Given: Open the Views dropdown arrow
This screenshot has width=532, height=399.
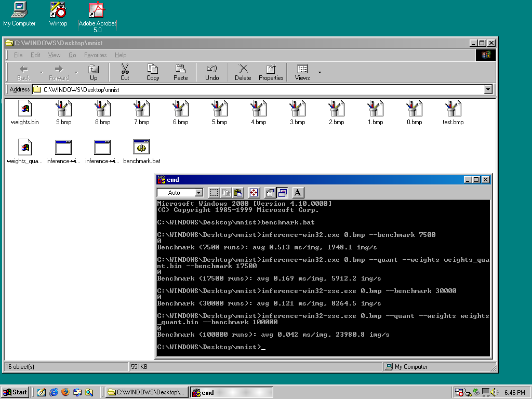Looking at the screenshot, I should click(x=320, y=72).
